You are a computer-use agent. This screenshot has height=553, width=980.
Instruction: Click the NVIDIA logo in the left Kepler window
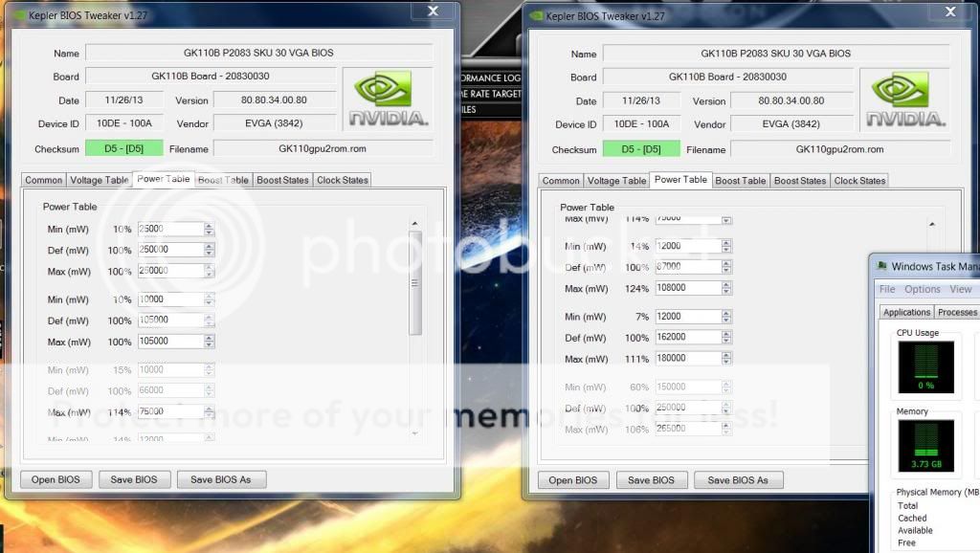(x=389, y=99)
